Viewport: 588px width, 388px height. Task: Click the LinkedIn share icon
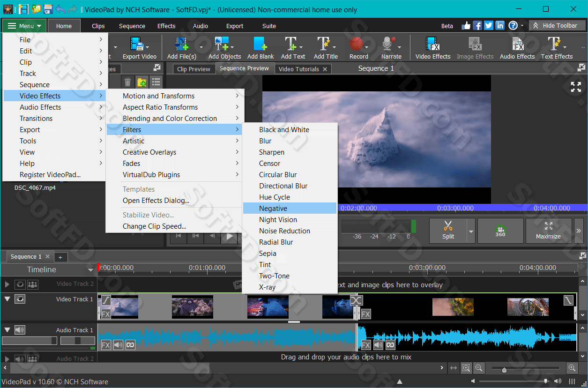500,26
